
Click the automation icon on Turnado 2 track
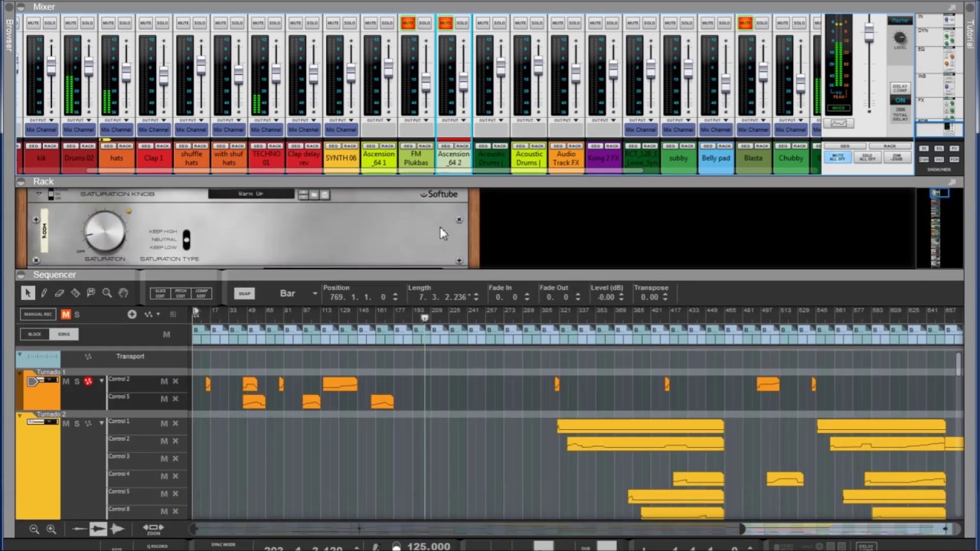(88, 423)
